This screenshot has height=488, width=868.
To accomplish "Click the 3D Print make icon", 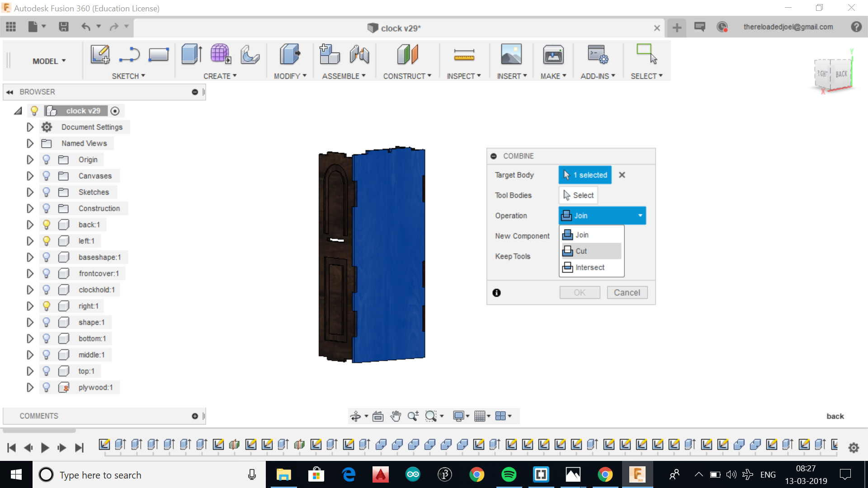I will (553, 55).
